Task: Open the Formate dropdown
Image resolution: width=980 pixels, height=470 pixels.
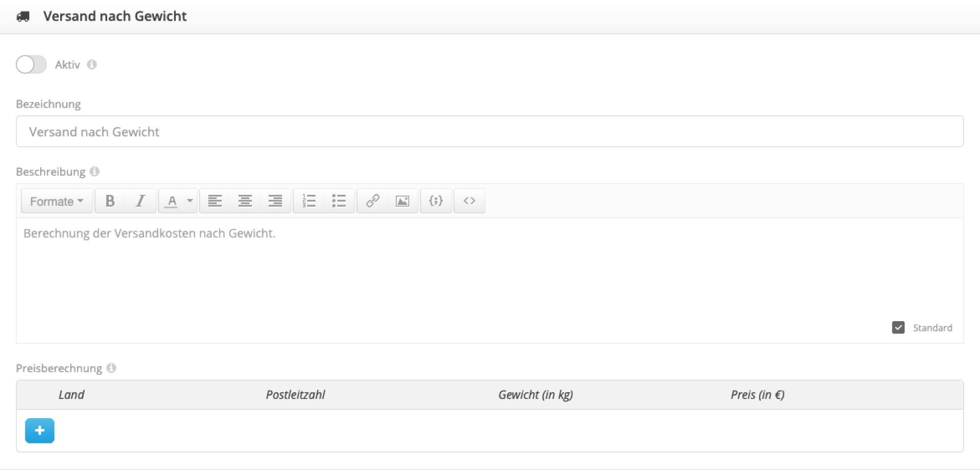Action: [57, 201]
